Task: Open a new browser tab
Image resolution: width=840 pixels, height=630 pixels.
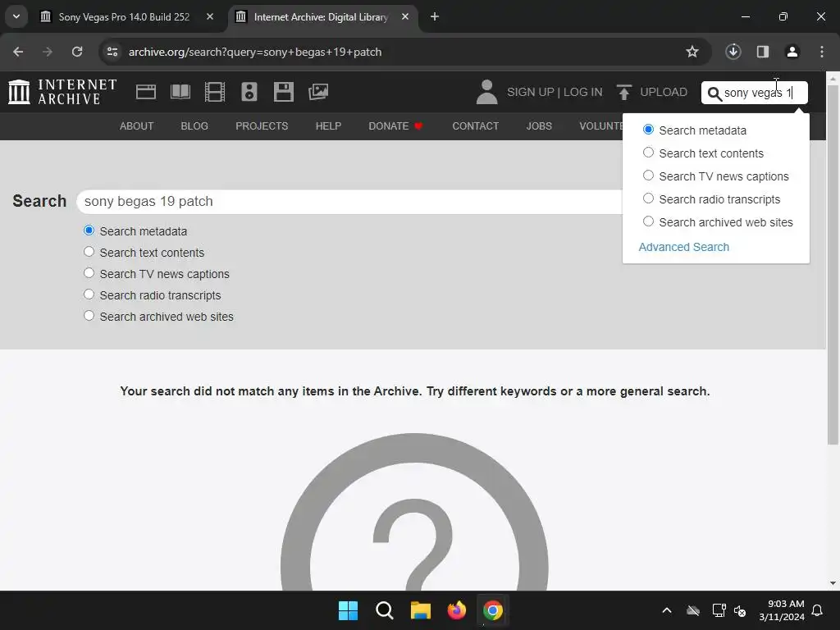Action: click(435, 16)
